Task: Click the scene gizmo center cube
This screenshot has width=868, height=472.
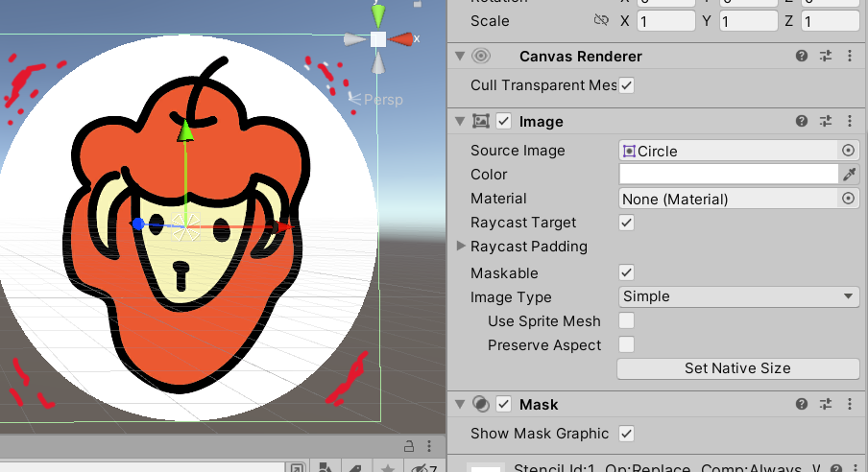Action: click(378, 39)
